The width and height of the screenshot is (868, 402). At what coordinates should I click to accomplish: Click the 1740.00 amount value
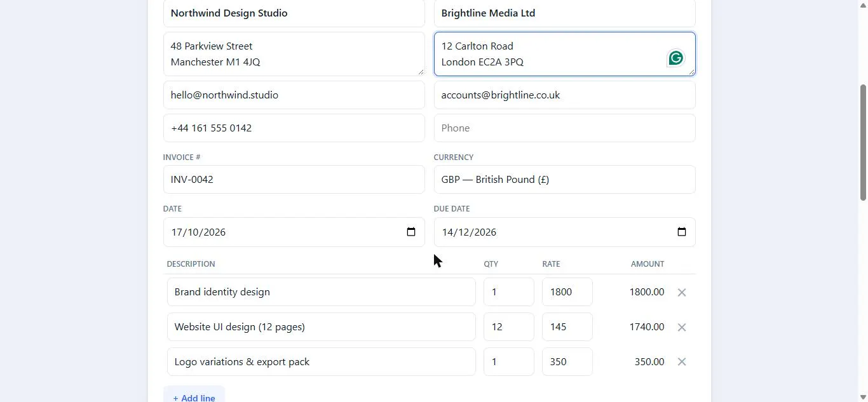coord(646,327)
